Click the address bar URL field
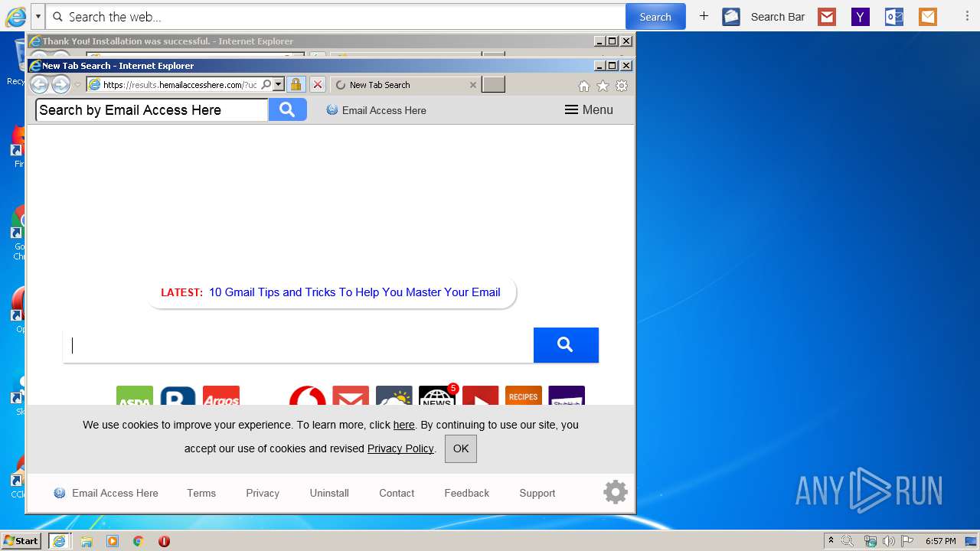Image resolution: width=980 pixels, height=551 pixels. [180, 84]
